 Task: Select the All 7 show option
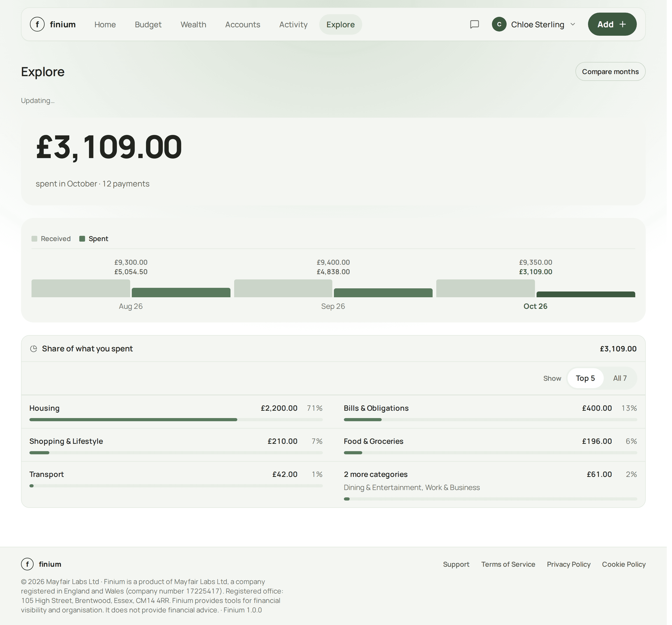coord(620,378)
